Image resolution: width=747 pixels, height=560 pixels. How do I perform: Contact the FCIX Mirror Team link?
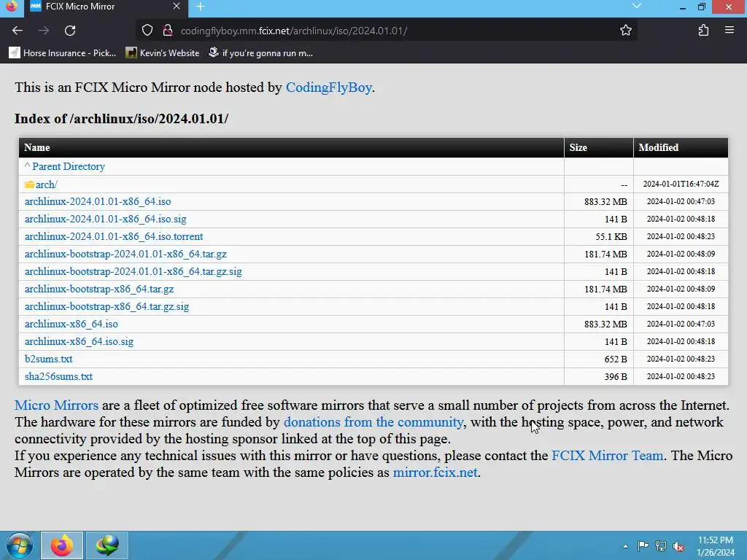pos(608,456)
